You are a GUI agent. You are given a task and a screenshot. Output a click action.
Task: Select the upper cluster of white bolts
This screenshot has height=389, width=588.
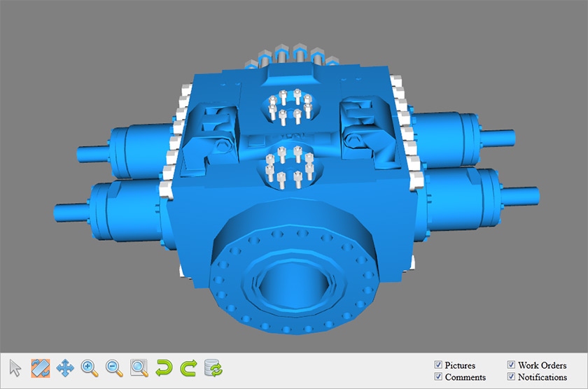point(290,106)
